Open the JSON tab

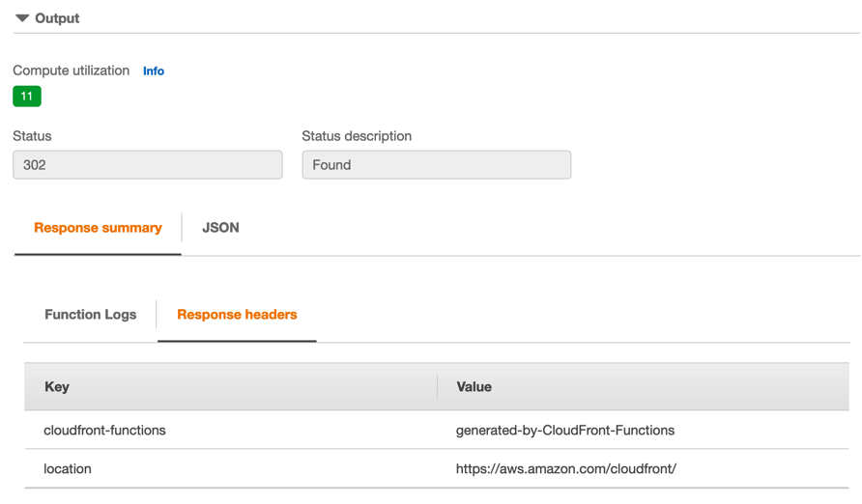point(220,228)
